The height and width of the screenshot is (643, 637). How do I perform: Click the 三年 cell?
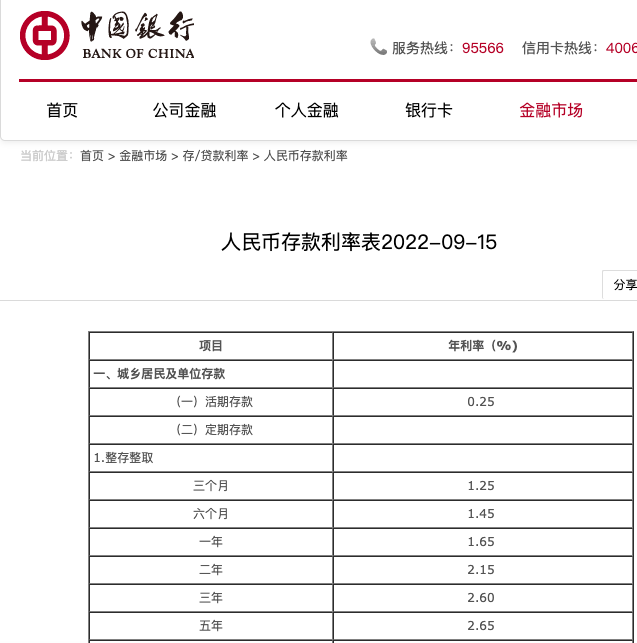pos(211,598)
